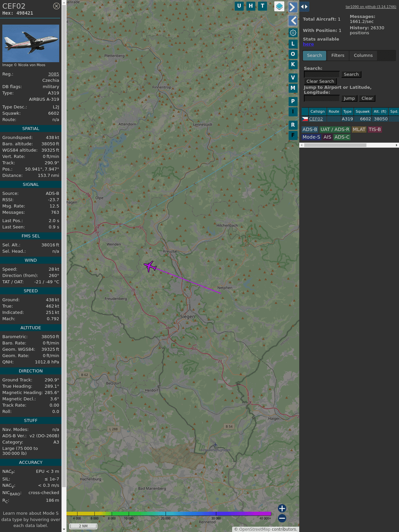Click the AIS legend label
The width and height of the screenshot is (399, 532).
328,137
